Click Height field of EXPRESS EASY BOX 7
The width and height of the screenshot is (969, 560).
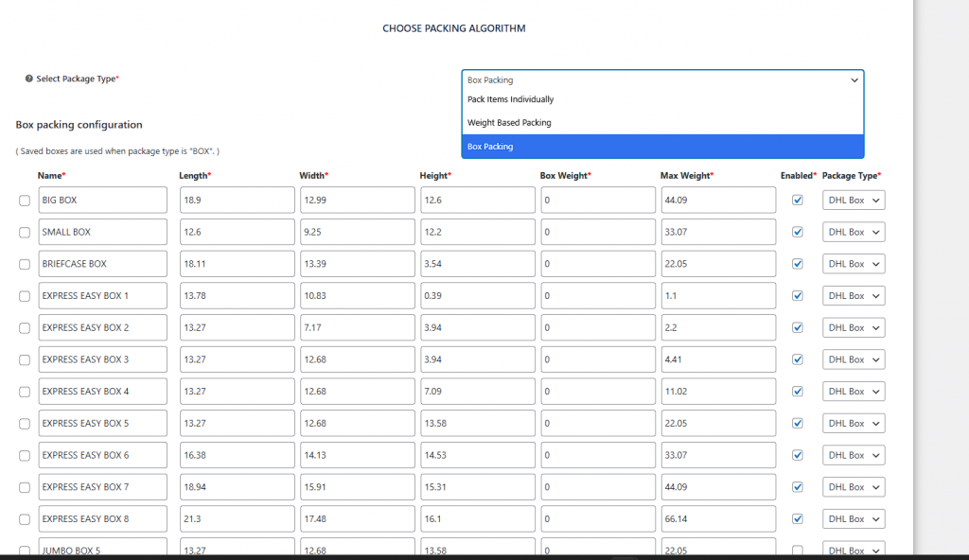(477, 487)
